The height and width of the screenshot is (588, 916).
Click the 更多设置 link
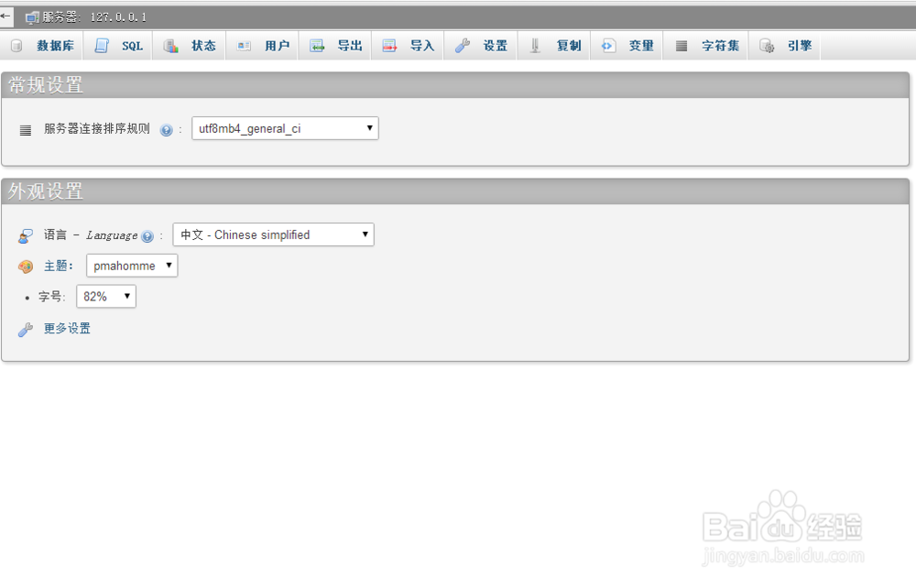(x=67, y=328)
